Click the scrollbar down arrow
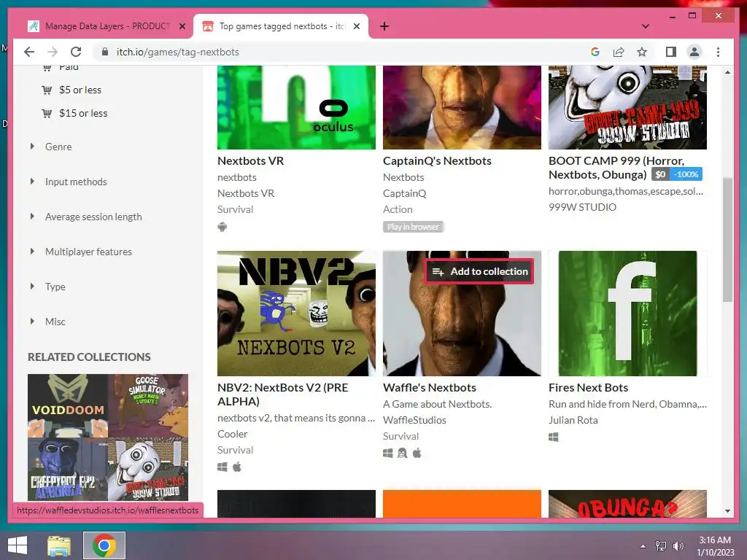This screenshot has width=747, height=560. pos(727,511)
